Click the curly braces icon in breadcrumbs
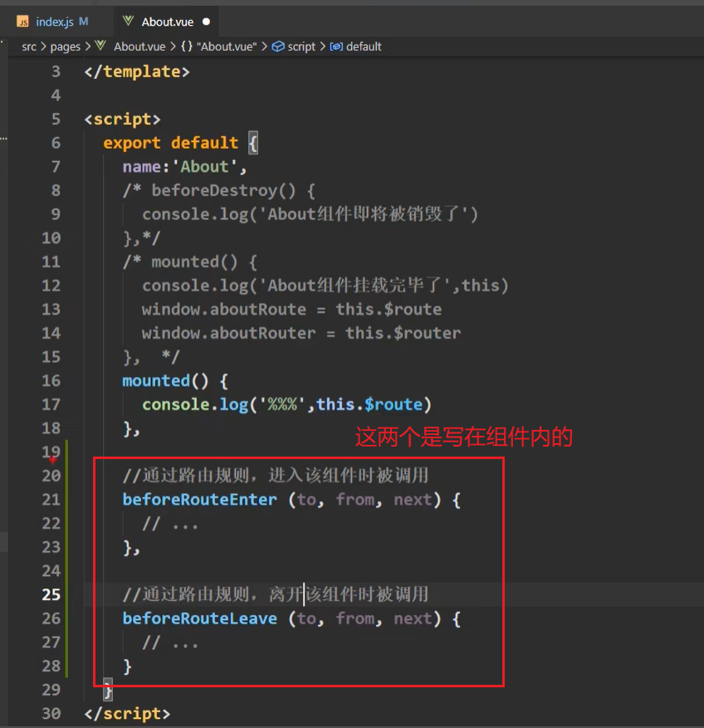The image size is (704, 728). tap(187, 46)
